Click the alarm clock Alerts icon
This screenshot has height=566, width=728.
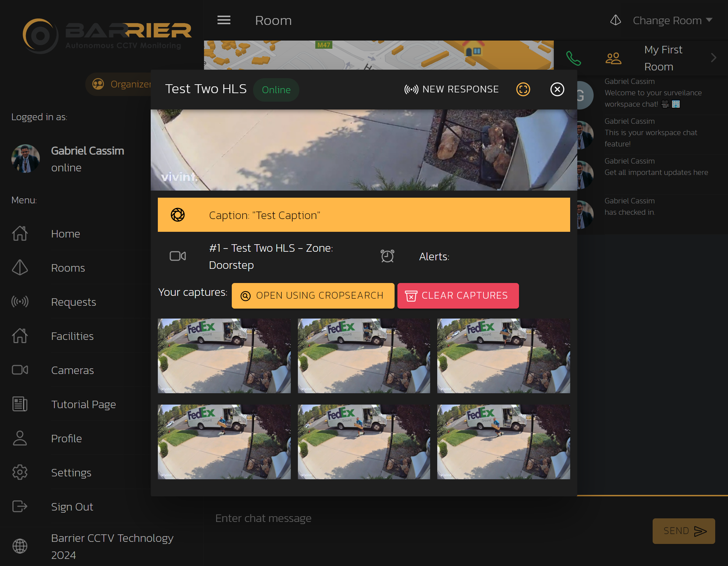(387, 256)
